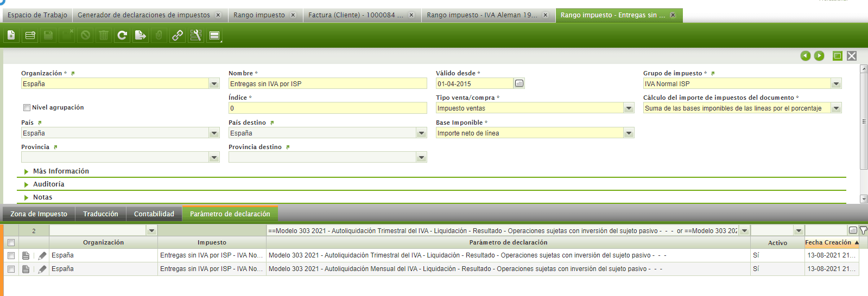Export data using the export icon

pos(141,35)
